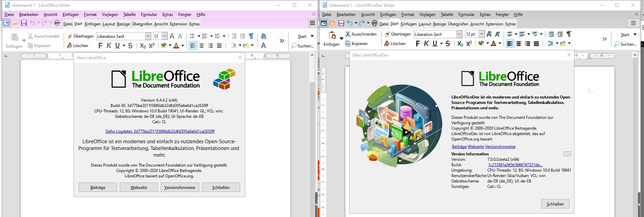
Task: Apply superscript in left LibreOffice window
Action: coord(152,45)
